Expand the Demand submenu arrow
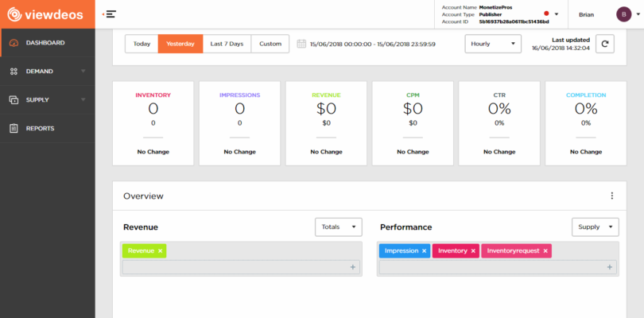 pos(83,72)
